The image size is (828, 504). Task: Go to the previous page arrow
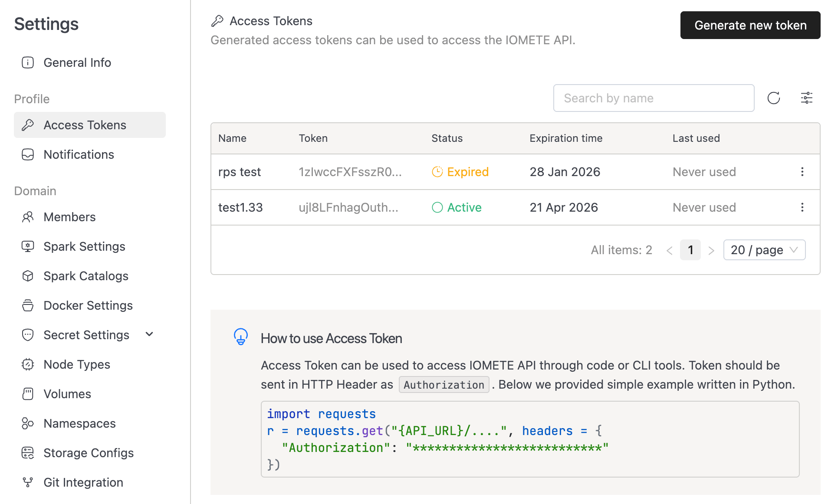coord(669,250)
